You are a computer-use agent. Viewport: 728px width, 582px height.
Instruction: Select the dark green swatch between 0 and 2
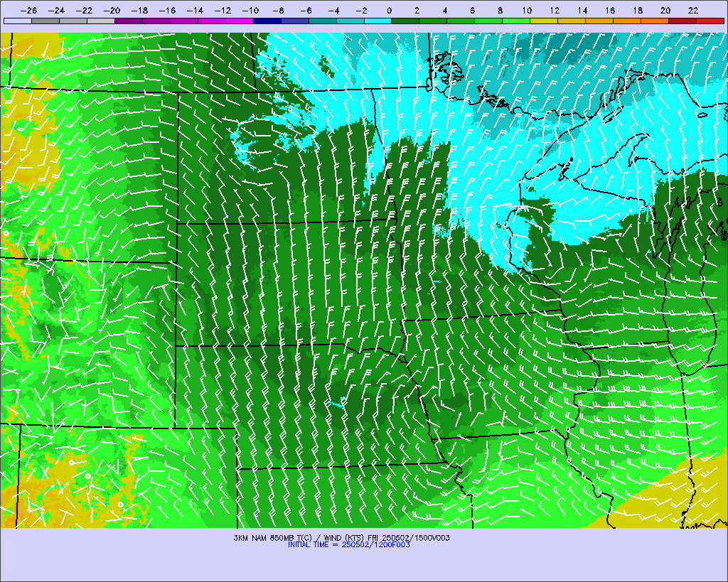(406, 21)
